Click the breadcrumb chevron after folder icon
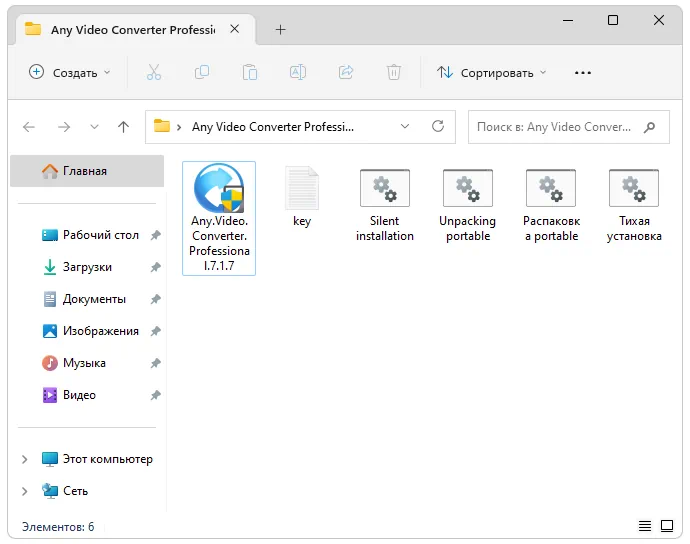 (x=179, y=127)
